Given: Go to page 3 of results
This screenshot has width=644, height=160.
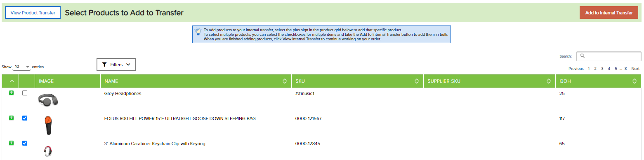Looking at the screenshot, I should 602,69.
